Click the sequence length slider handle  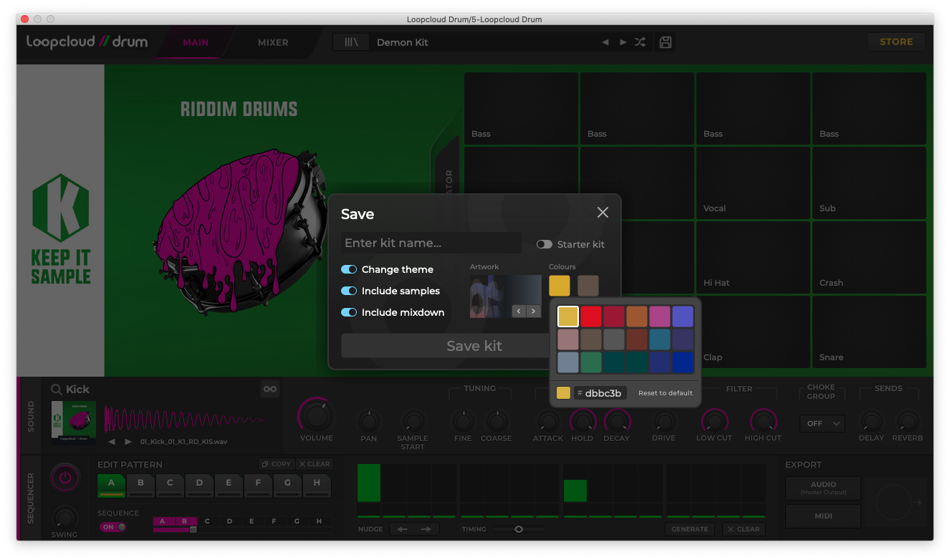(x=193, y=529)
